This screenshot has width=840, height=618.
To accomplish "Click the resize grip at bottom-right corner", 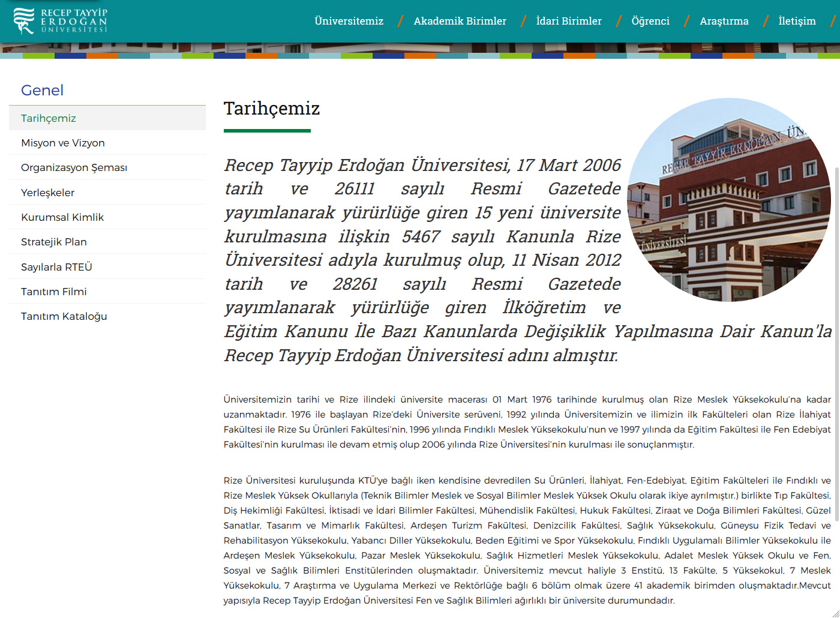I will pos(835,613).
